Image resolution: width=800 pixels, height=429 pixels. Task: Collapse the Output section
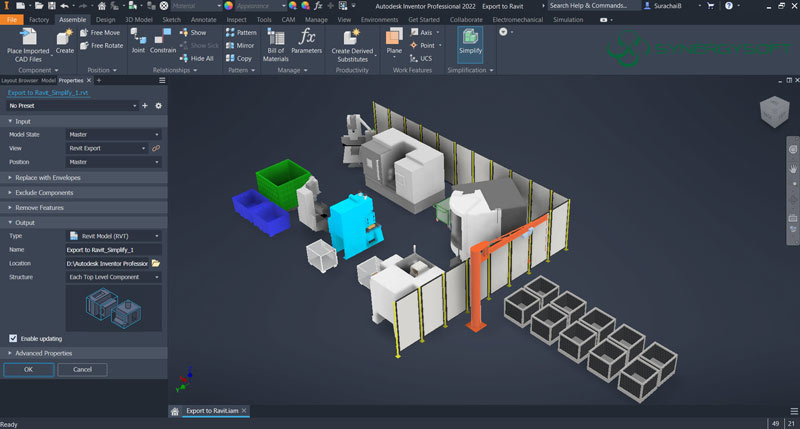tap(84, 222)
